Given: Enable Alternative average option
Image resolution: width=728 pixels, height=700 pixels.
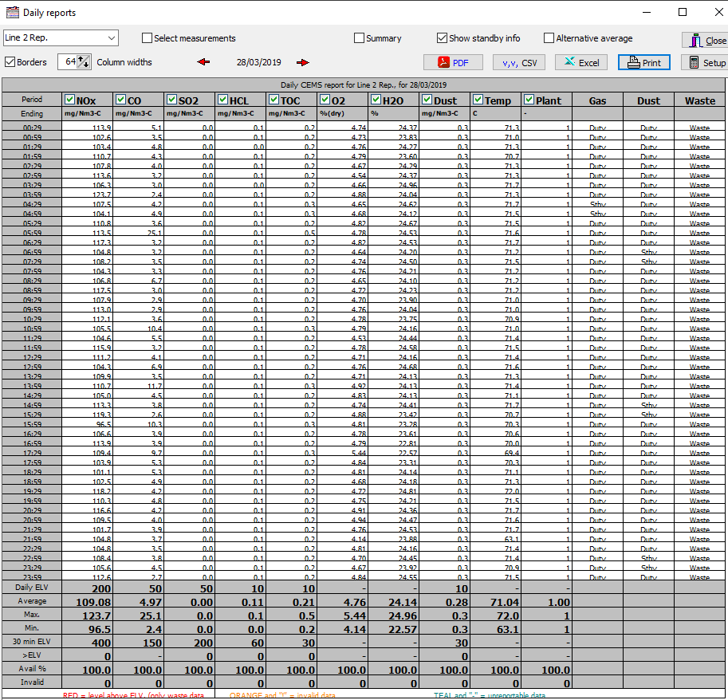Looking at the screenshot, I should (x=549, y=38).
